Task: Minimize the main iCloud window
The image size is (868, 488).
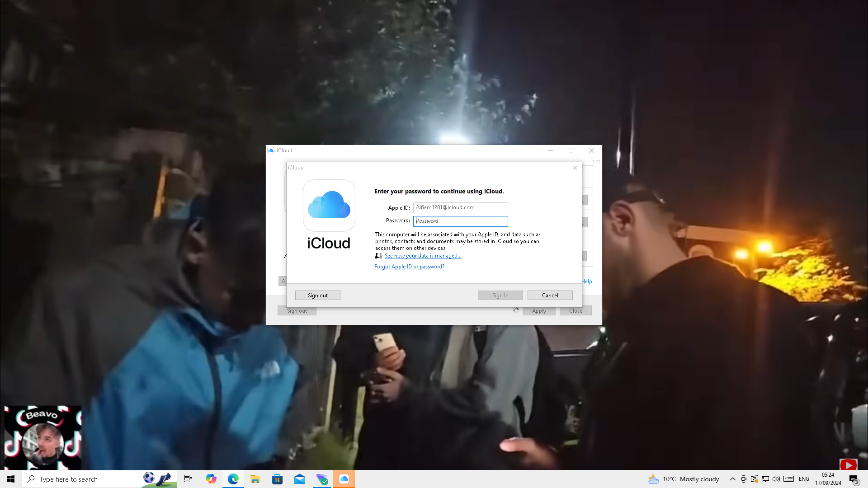Action: coord(551,150)
